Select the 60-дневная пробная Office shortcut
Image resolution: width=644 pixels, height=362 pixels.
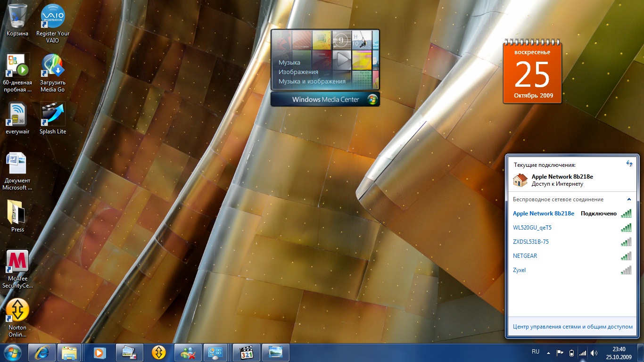point(17,72)
